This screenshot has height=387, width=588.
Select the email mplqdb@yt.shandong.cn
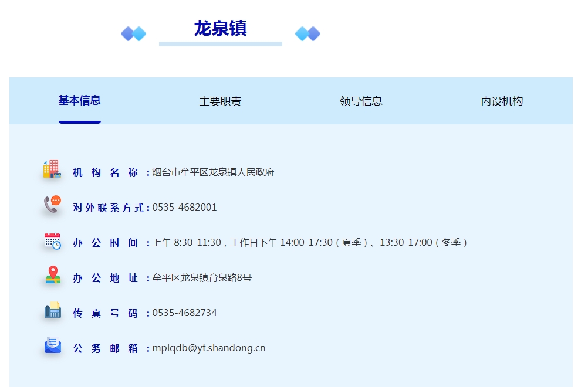tap(209, 348)
